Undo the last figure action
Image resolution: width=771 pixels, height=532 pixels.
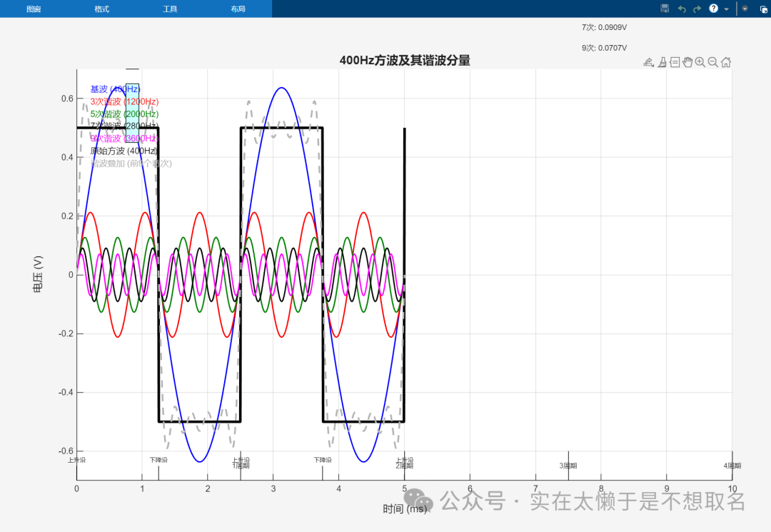pos(681,9)
